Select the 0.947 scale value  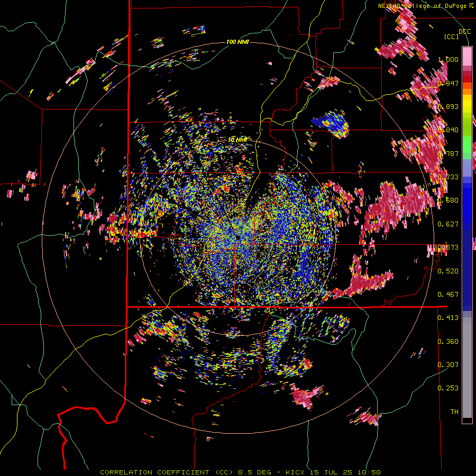(x=448, y=83)
